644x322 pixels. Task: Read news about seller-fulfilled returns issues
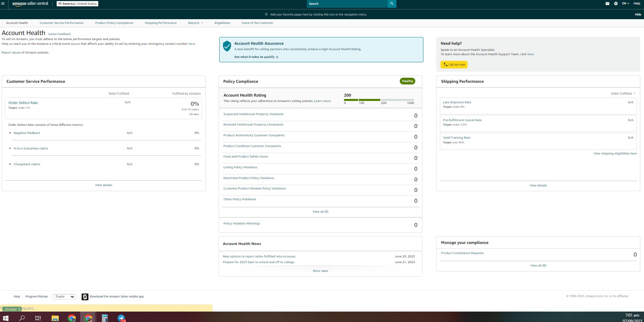pos(259,256)
